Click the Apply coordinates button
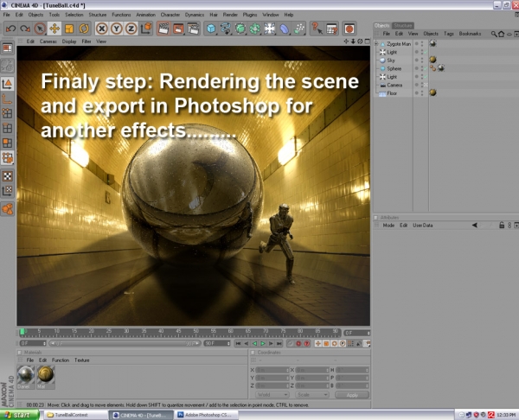 352,395
